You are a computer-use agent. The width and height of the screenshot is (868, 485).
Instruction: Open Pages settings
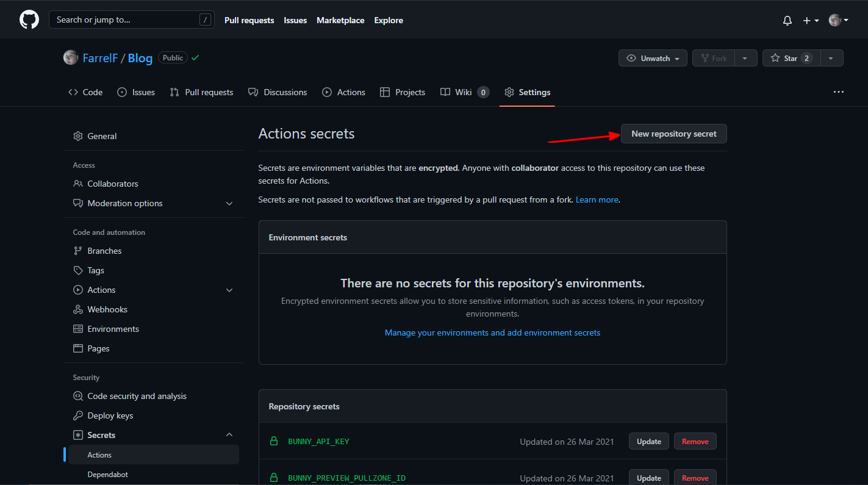154,348
